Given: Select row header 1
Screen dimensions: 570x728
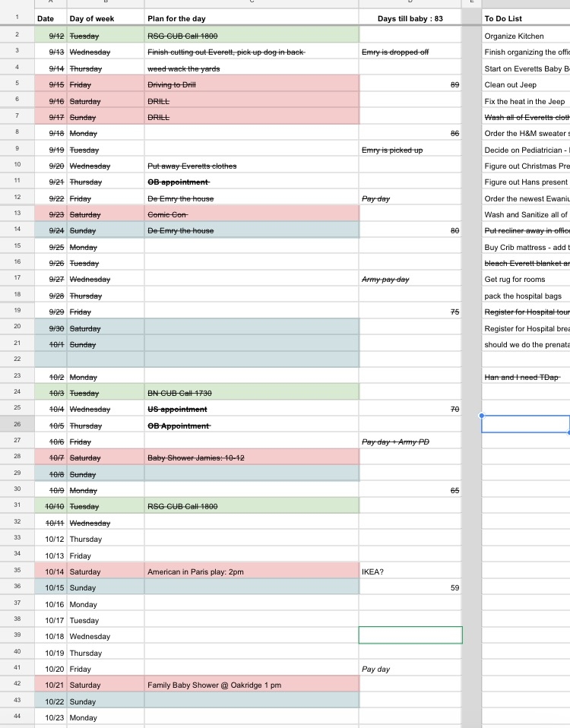Looking at the screenshot, I should tap(17, 17).
